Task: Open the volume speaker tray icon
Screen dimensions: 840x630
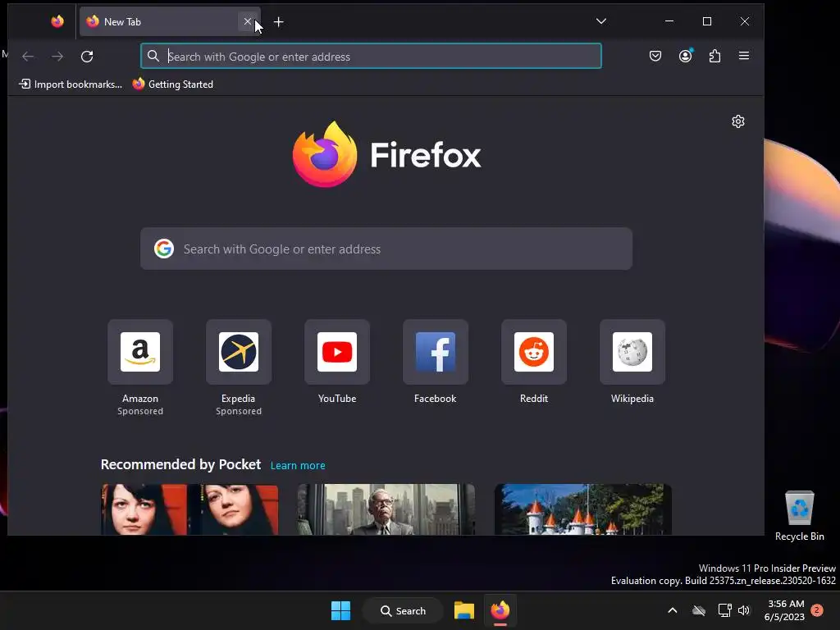Action: (744, 610)
